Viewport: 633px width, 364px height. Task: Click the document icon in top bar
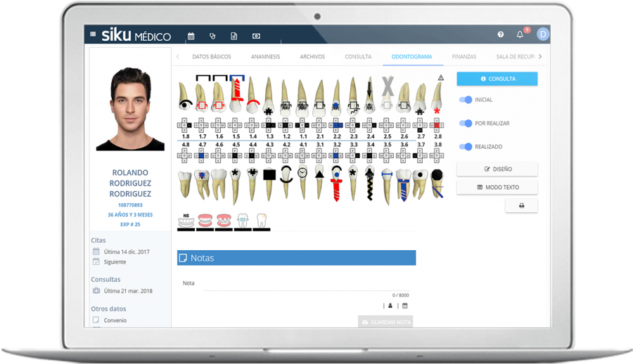(234, 37)
